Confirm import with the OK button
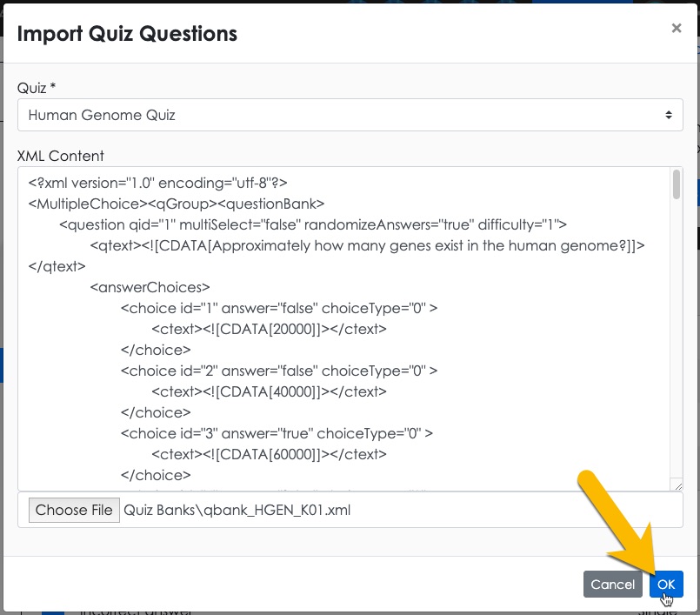 666,585
